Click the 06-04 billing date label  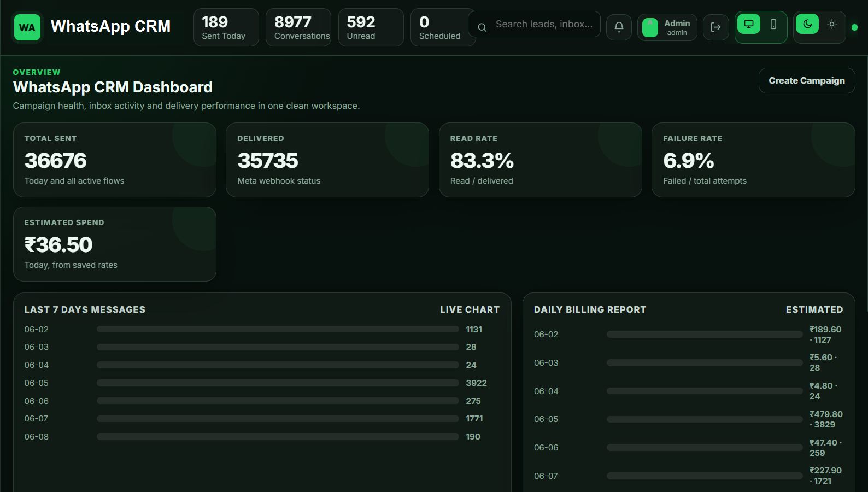click(546, 391)
